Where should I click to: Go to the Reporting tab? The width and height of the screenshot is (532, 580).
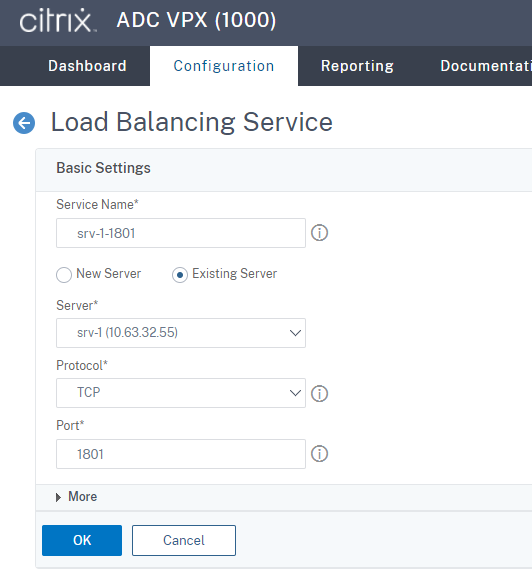pos(357,66)
